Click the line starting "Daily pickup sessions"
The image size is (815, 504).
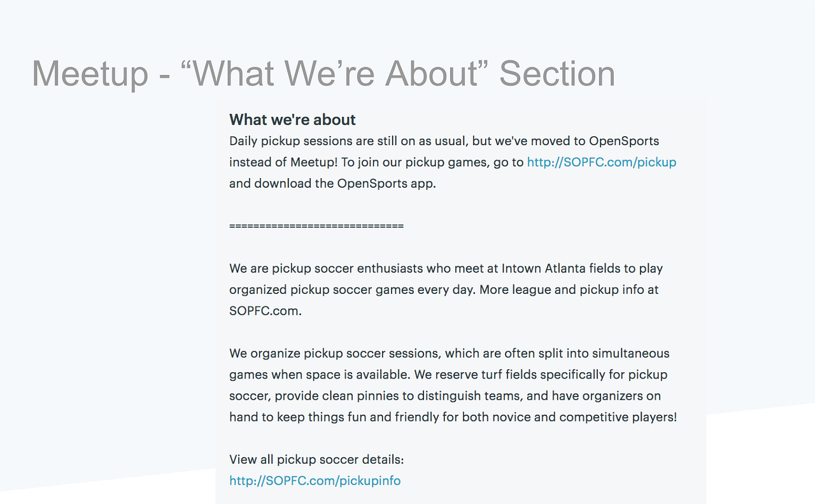444,141
